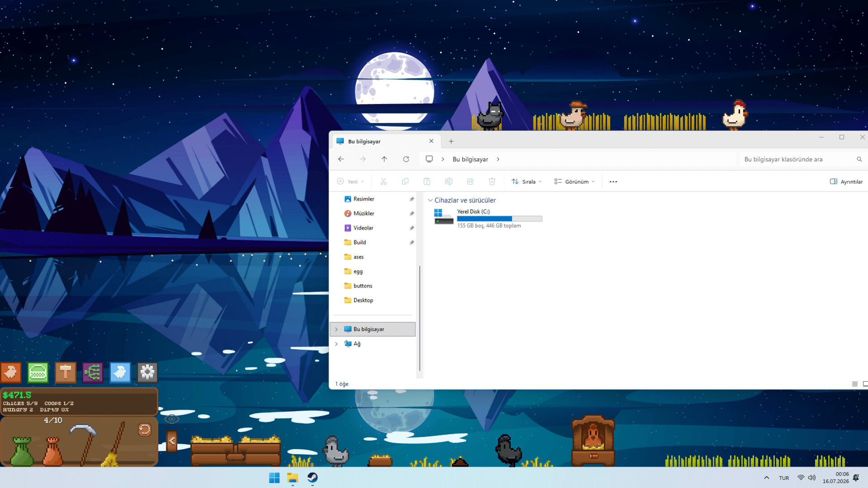This screenshot has height=488, width=868.
Task: Toggle the Ayrıntılar details pane
Action: 846,182
